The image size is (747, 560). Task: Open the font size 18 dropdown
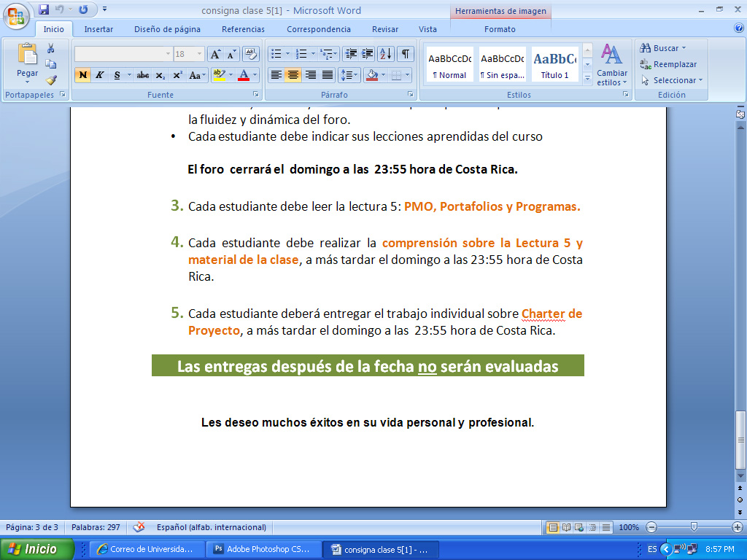point(200,54)
